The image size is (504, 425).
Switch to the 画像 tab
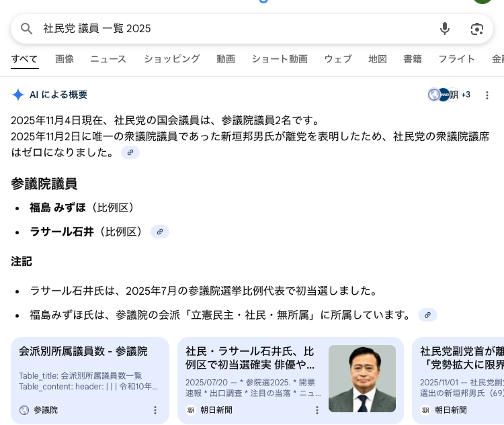[x=65, y=59]
